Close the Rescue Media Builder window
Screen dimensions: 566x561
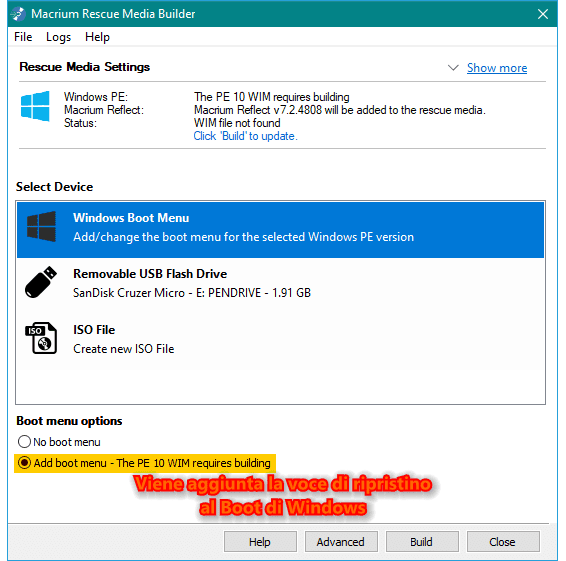543,14
